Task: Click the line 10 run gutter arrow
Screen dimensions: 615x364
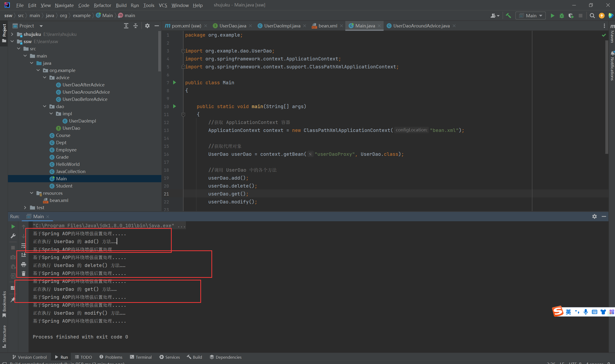Action: coord(174,106)
